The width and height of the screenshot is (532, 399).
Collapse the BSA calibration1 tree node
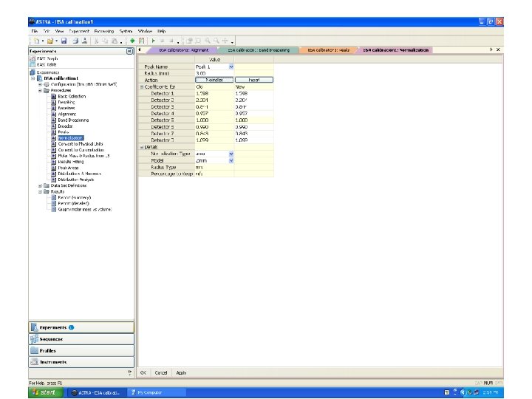[33, 78]
